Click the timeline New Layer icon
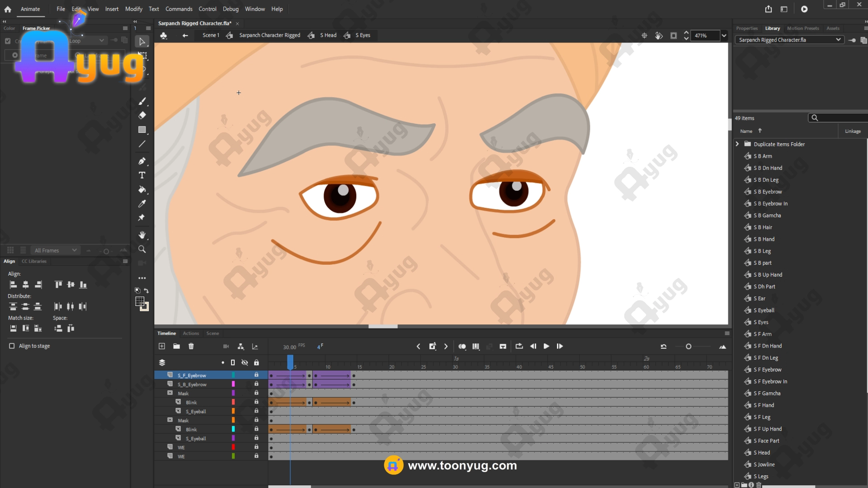This screenshot has height=488, width=868. (x=162, y=346)
